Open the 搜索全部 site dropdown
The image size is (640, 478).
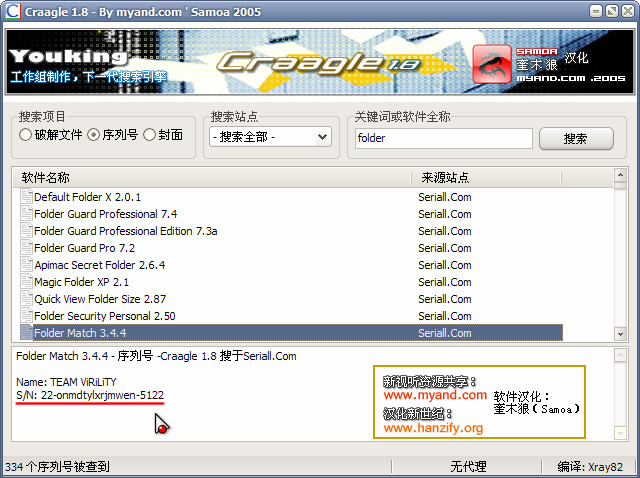(270, 137)
